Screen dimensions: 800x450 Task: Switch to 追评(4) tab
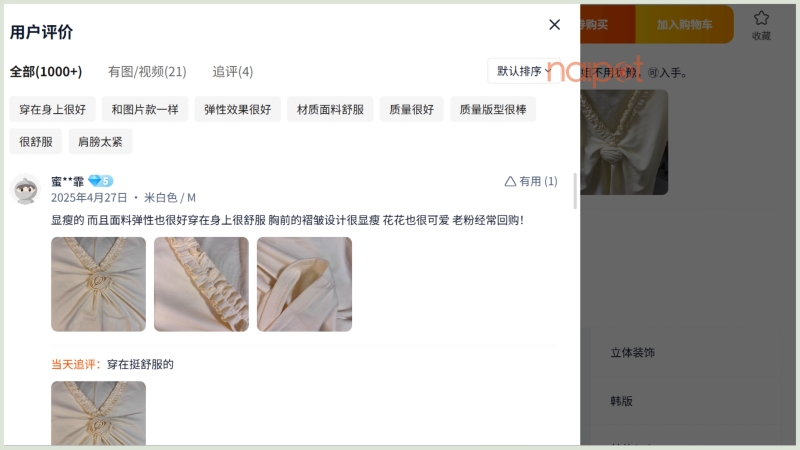(232, 72)
